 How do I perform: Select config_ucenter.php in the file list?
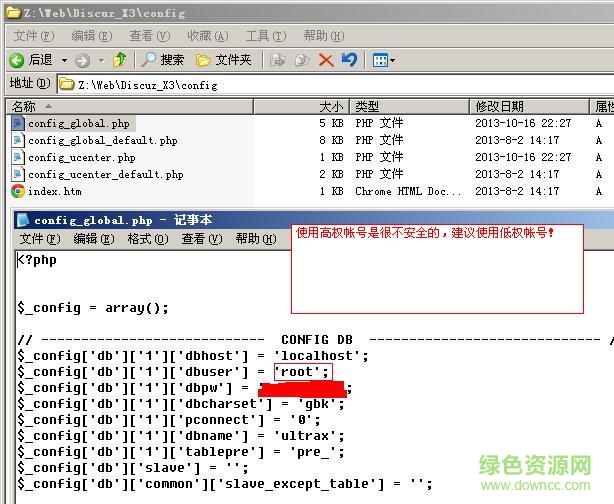pos(81,157)
